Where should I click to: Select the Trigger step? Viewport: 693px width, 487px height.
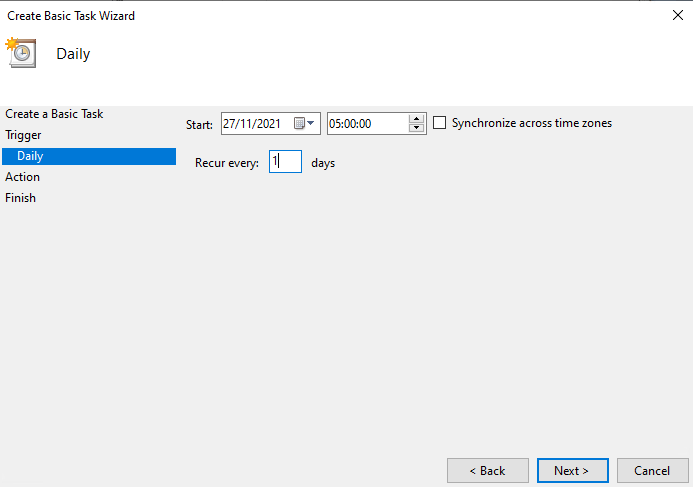23,135
